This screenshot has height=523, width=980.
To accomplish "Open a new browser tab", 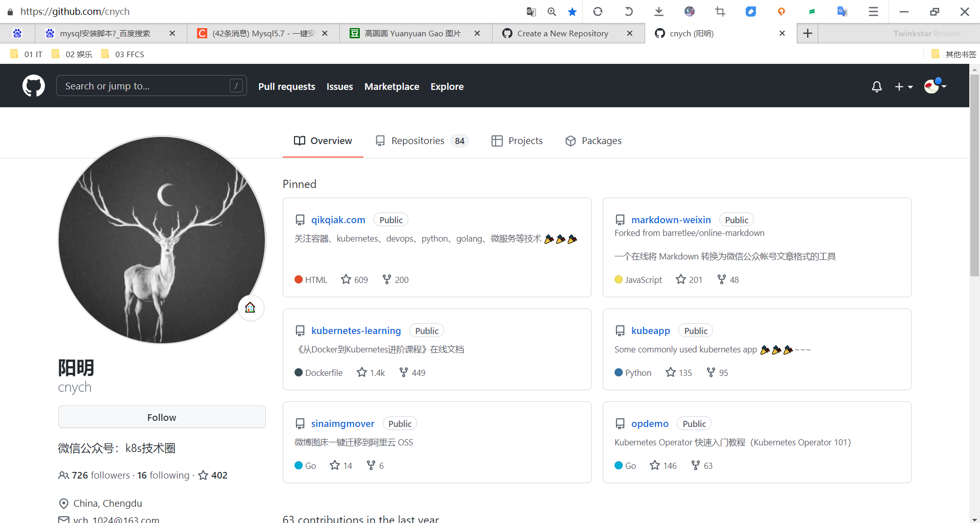I will (x=807, y=33).
